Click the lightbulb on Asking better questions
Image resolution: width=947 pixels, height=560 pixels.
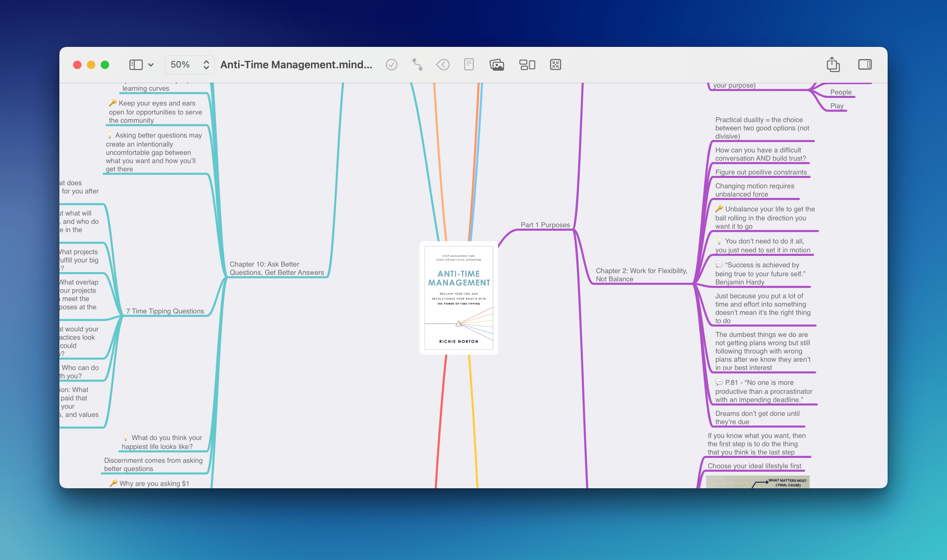(x=110, y=135)
